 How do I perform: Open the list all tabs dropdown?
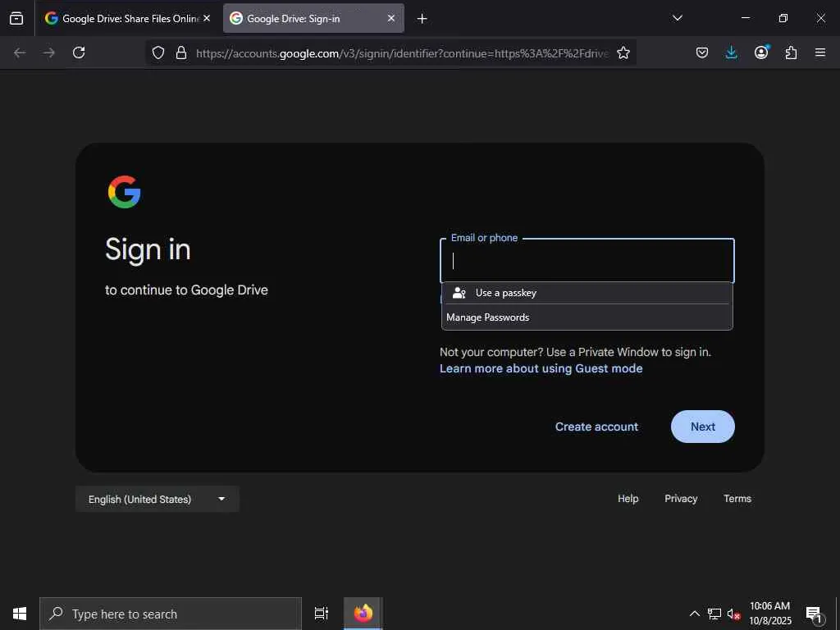pos(677,18)
